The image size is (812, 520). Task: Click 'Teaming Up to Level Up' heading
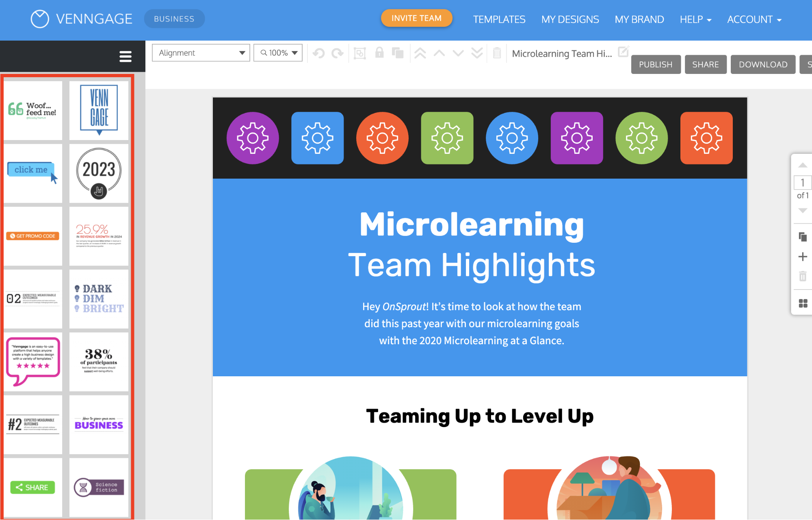[x=480, y=416]
